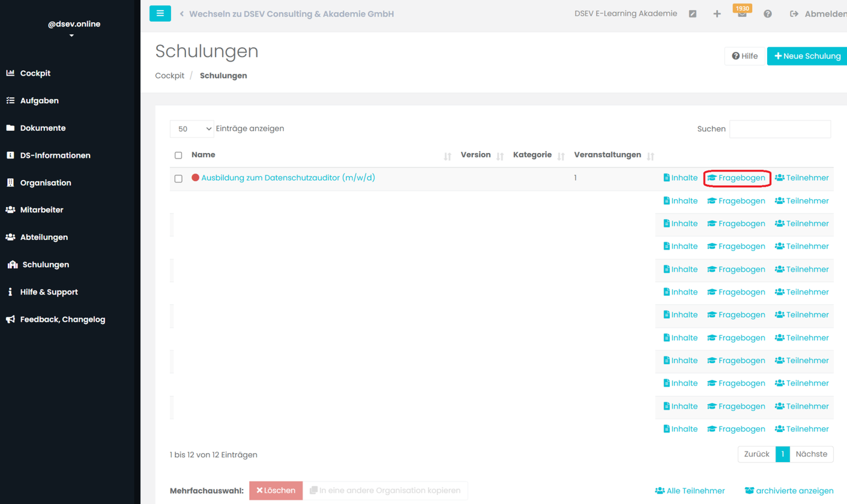847x504 pixels.
Task: Open Feedback, Changelog in the sidebar
Action: 56,319
